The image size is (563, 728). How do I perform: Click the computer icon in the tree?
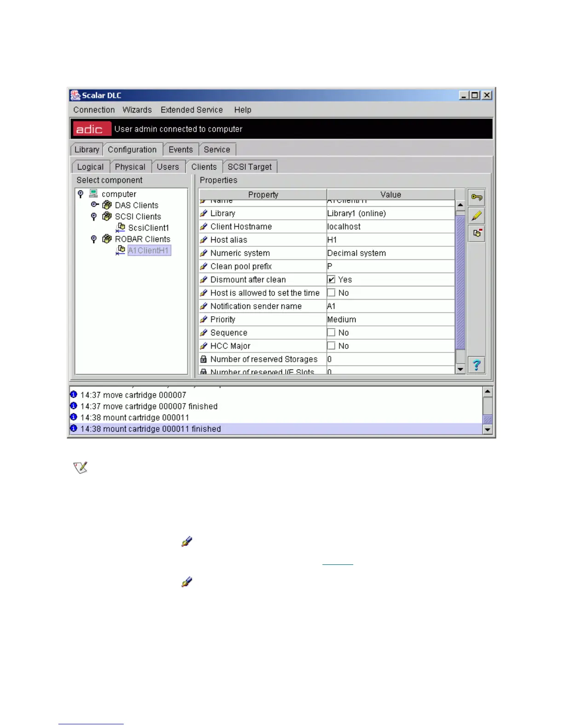pos(93,193)
